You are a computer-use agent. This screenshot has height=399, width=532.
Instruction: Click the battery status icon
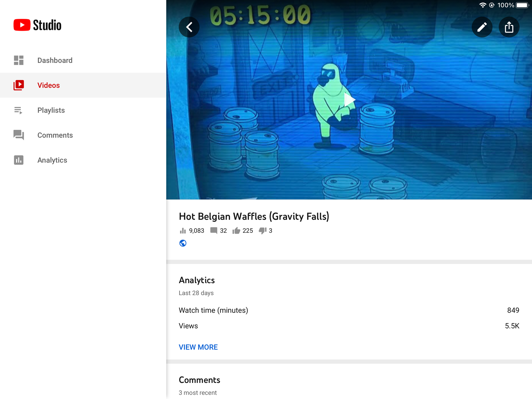[x=523, y=5]
